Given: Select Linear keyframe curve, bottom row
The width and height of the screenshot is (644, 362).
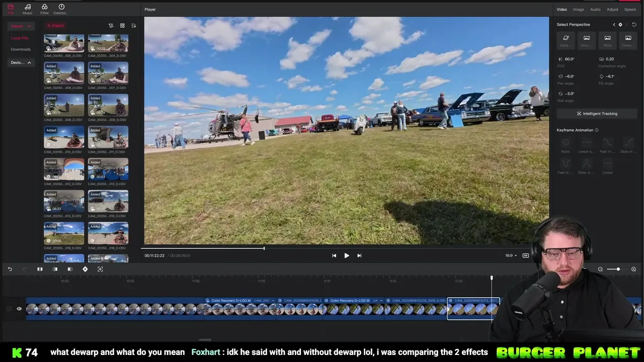Looking at the screenshot, I should 607,166.
